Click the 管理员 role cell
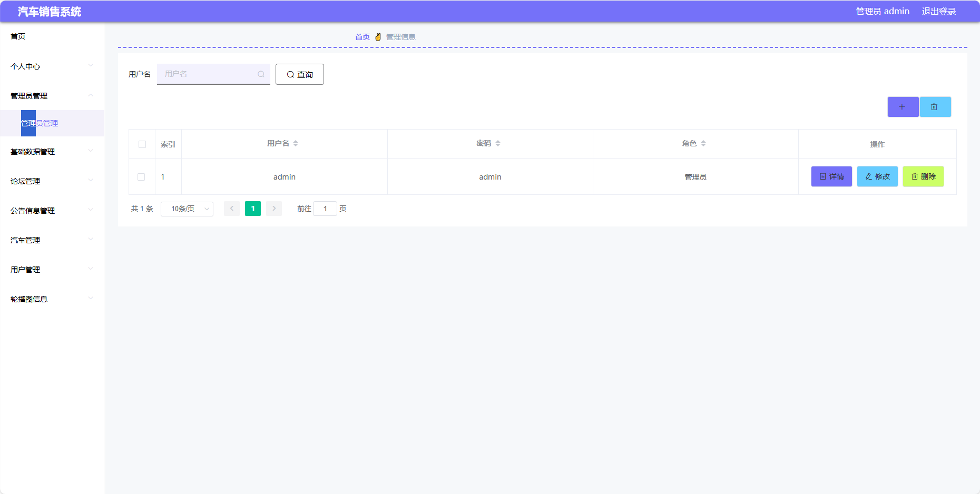The image size is (980, 494). (695, 177)
